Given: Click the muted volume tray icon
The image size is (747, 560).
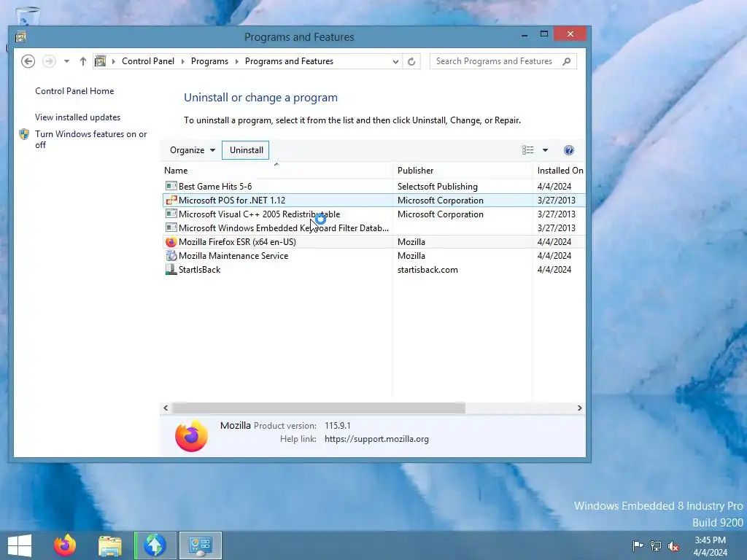Looking at the screenshot, I should [x=673, y=546].
